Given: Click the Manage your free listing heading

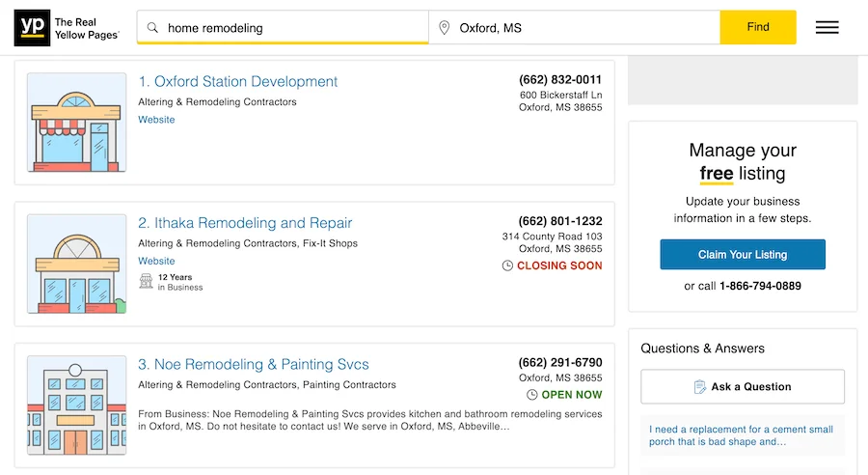Looking at the screenshot, I should point(743,162).
